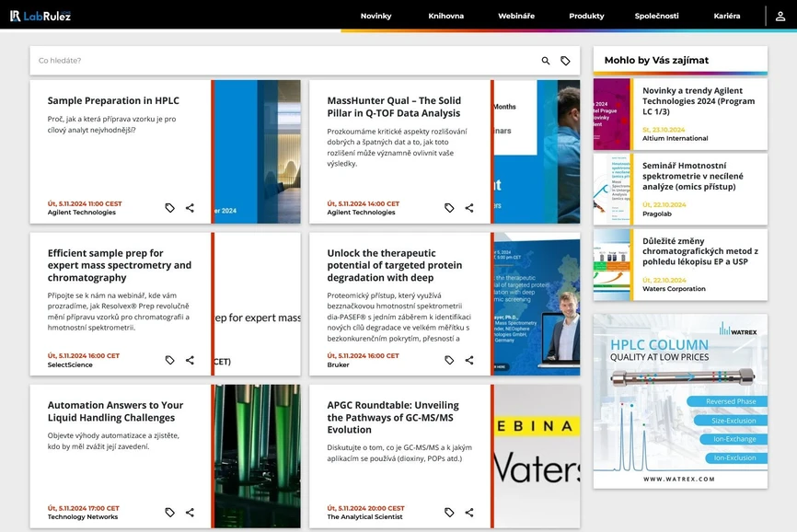Screen dimensions: 797x532
Task: Click the LabRulez logo
Action: [40, 16]
